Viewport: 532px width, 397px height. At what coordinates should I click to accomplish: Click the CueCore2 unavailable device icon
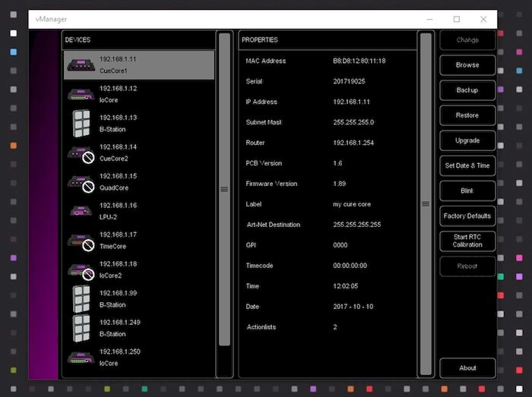81,154
